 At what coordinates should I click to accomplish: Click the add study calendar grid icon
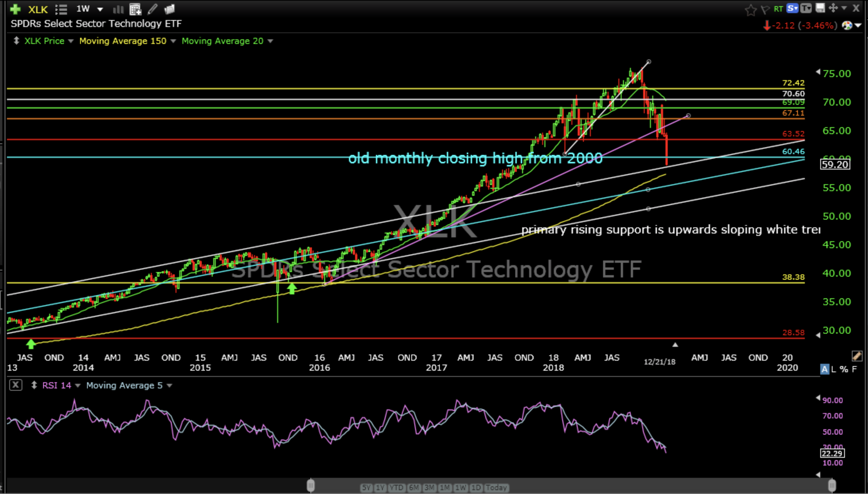[135, 9]
